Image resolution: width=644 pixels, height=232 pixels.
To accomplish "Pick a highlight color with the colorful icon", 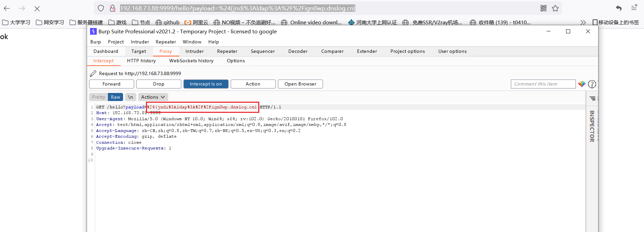I will coord(582,84).
